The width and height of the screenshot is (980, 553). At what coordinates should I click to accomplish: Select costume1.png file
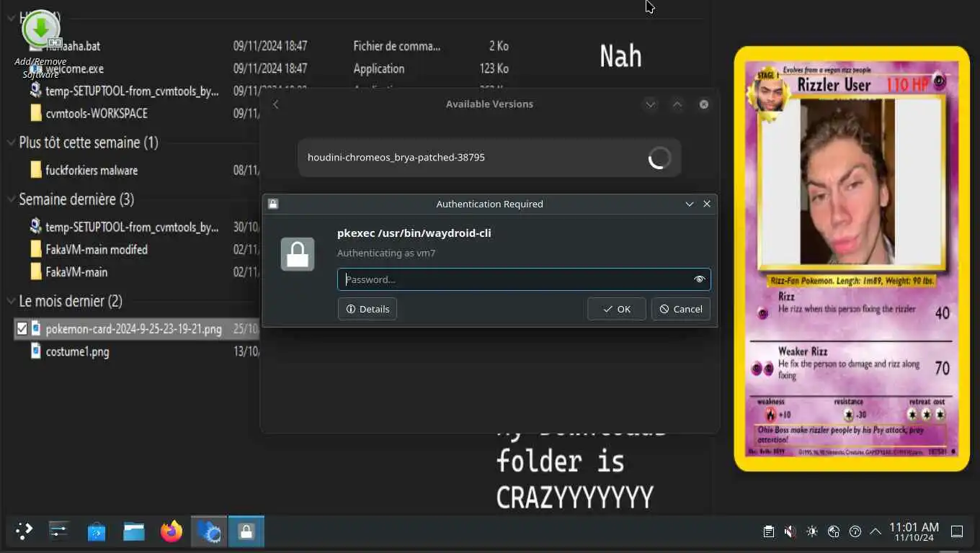tap(77, 352)
